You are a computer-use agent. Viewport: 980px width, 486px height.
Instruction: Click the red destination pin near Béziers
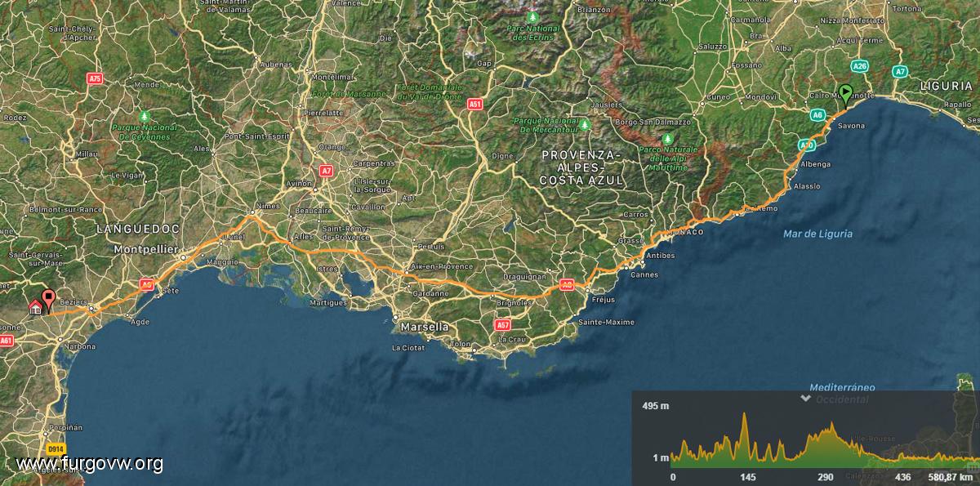pyautogui.click(x=48, y=301)
